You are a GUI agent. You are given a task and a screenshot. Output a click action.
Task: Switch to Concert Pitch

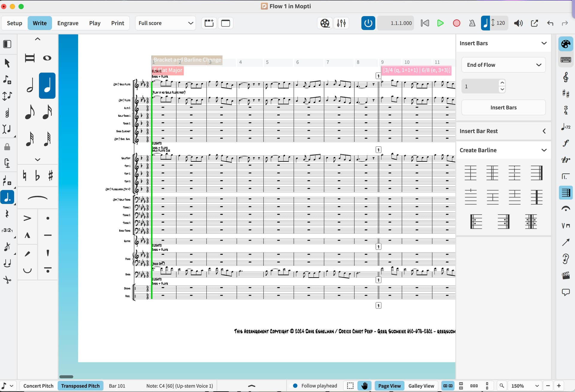[38, 386]
